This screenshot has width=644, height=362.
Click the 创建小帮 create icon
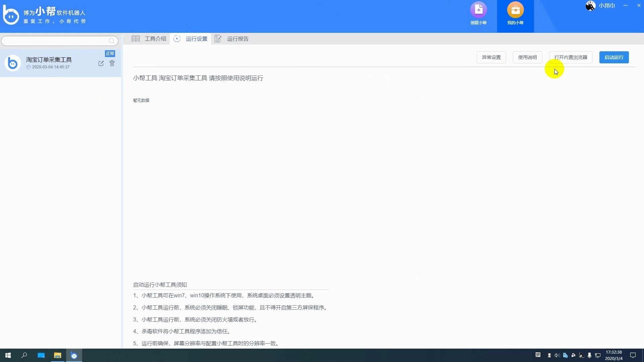(x=478, y=10)
